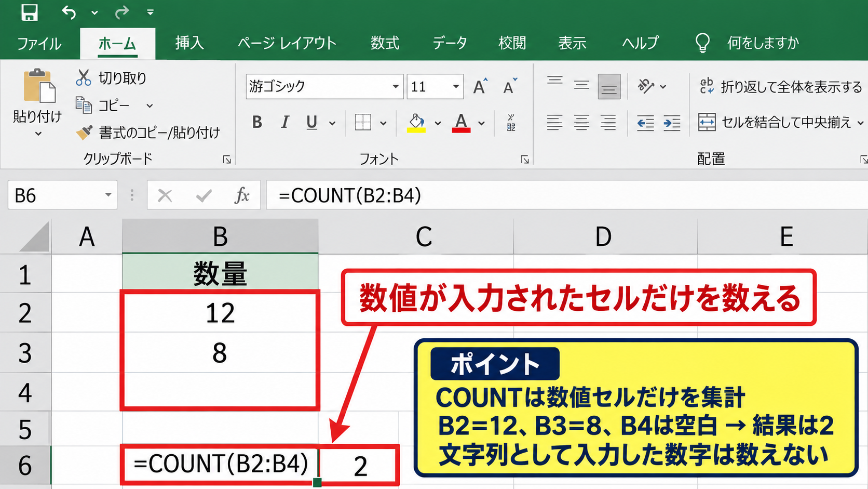The height and width of the screenshot is (489, 868).
Task: Toggle italic formatting
Action: click(x=284, y=123)
